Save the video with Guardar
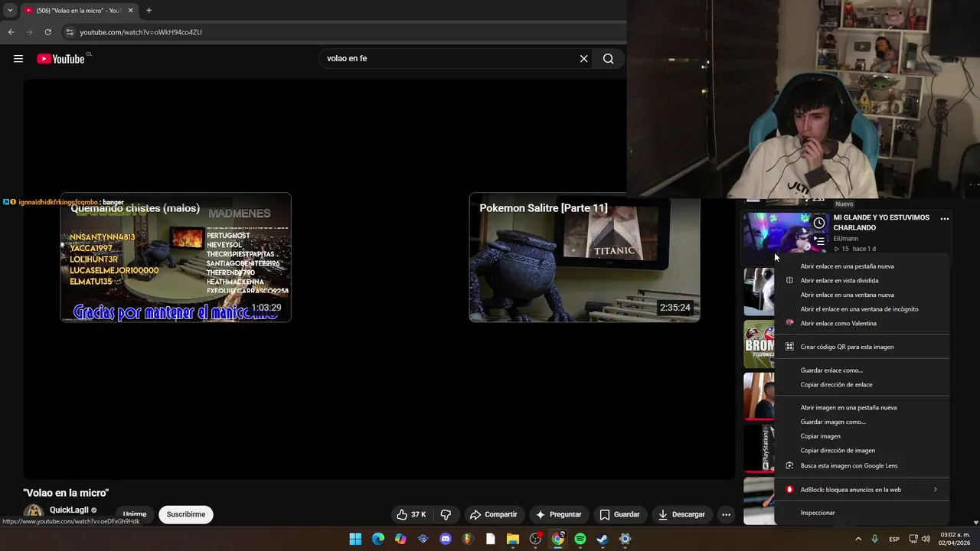Image resolution: width=980 pixels, height=551 pixels. (619, 514)
